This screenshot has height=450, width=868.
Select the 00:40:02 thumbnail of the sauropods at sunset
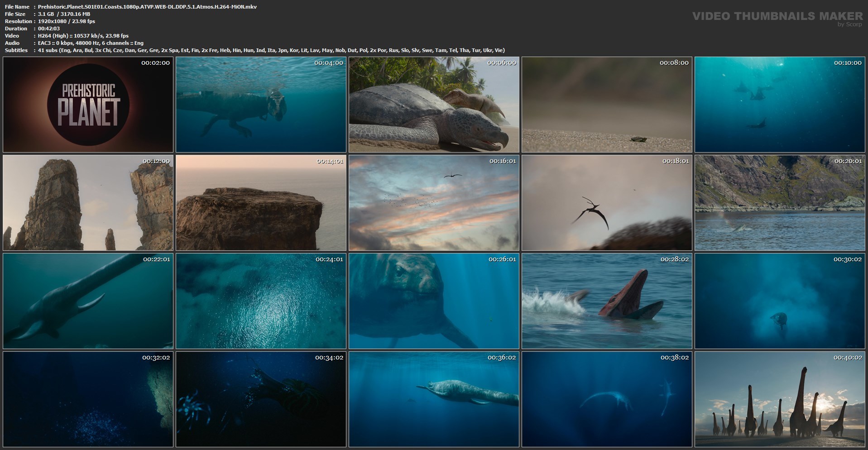(780, 399)
